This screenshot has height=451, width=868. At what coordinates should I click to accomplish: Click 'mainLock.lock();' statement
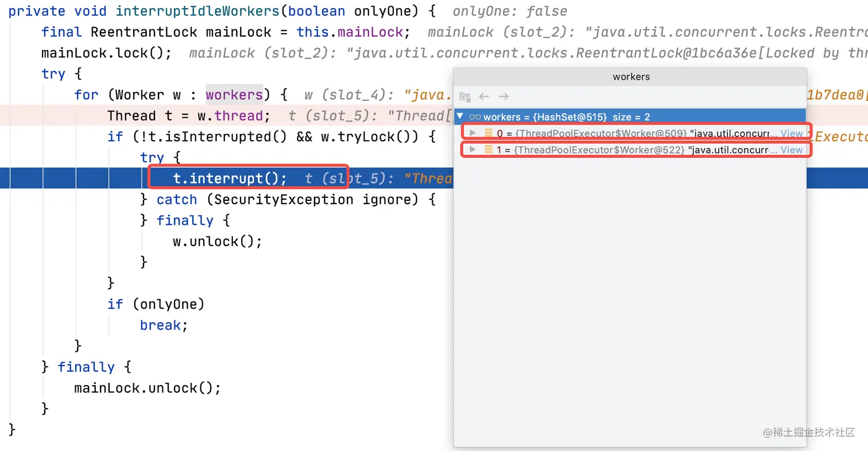coord(106,53)
